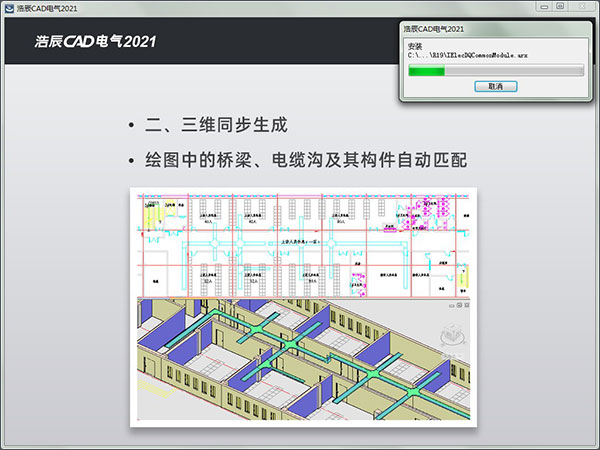This screenshot has width=600, height=450.
Task: Click the view cube in the 3D view
Action: 452,335
